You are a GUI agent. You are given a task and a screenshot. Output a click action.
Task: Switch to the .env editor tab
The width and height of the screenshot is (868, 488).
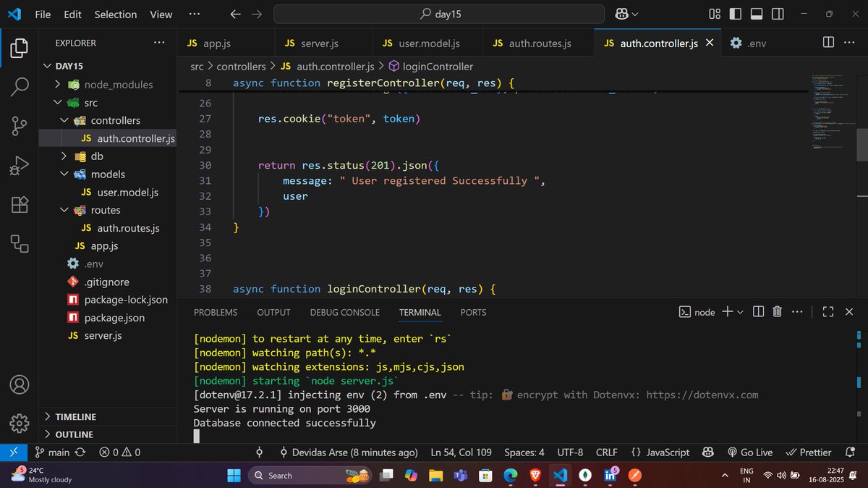coord(749,43)
